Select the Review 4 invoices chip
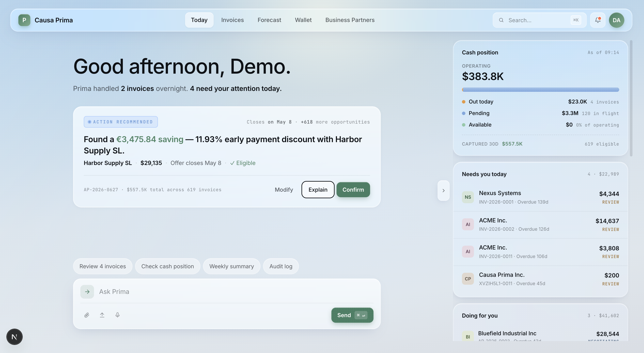 [103, 266]
